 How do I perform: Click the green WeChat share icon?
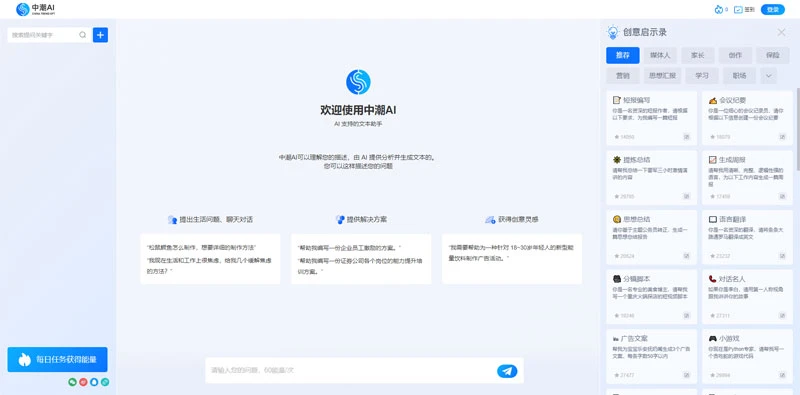72,382
